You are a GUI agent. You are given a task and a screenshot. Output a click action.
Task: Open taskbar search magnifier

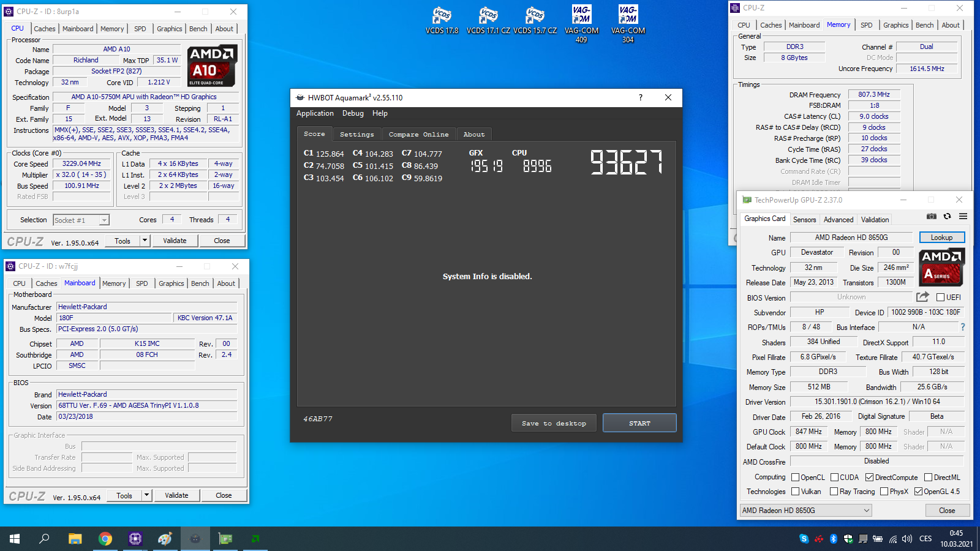(44, 539)
